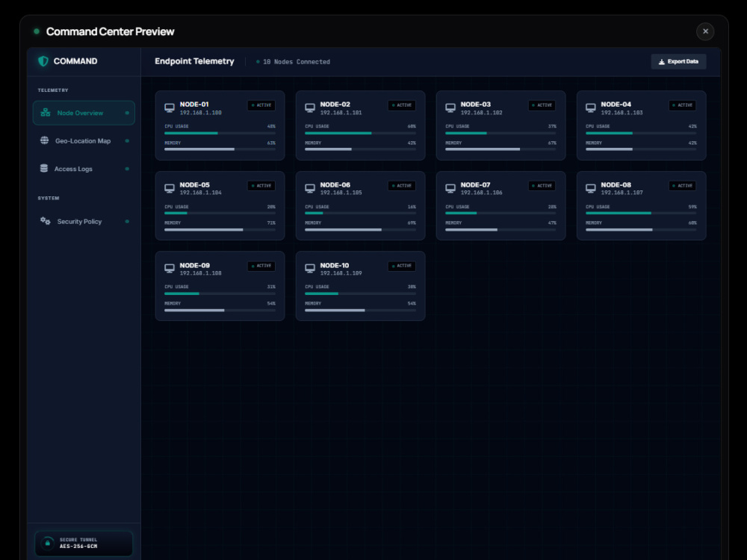Select the NODE-07 title text
This screenshot has height=560, width=747.
click(475, 184)
